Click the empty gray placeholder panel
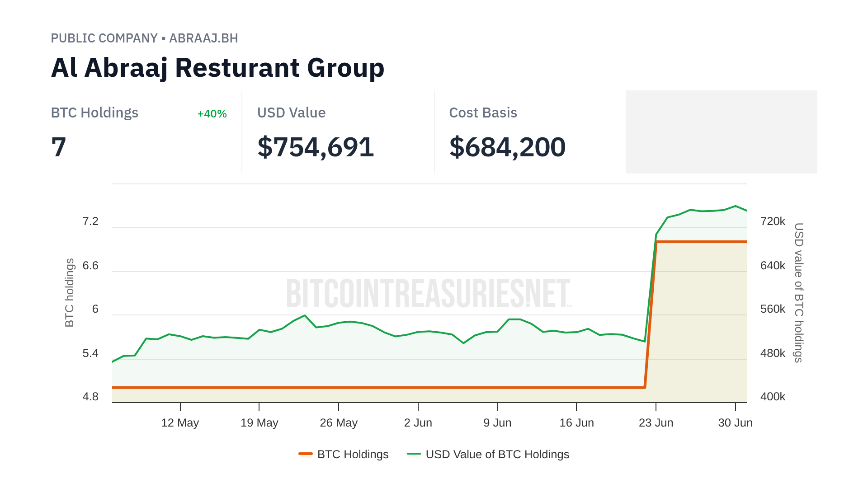Screen dimensions: 868x488 click(x=721, y=132)
